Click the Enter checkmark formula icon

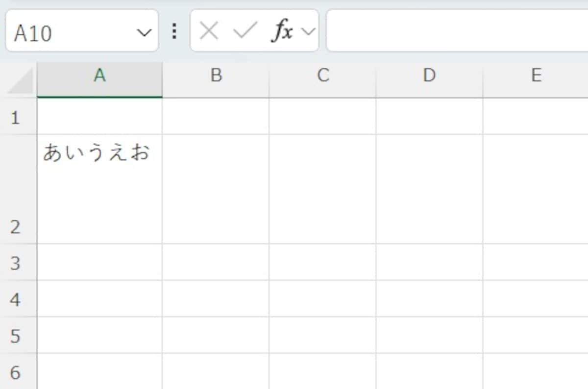(x=245, y=32)
